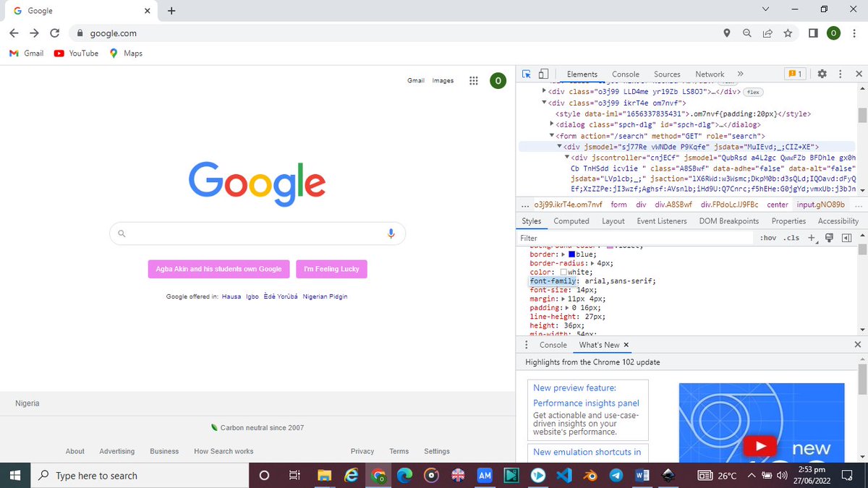
Task: Collapse the div jsmodel="sj77Re" node
Action: (x=559, y=147)
